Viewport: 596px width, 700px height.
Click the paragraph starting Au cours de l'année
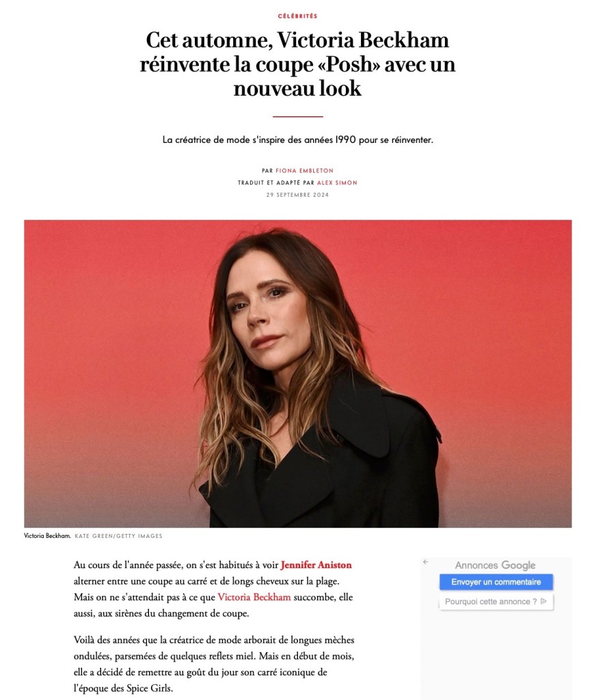214,589
